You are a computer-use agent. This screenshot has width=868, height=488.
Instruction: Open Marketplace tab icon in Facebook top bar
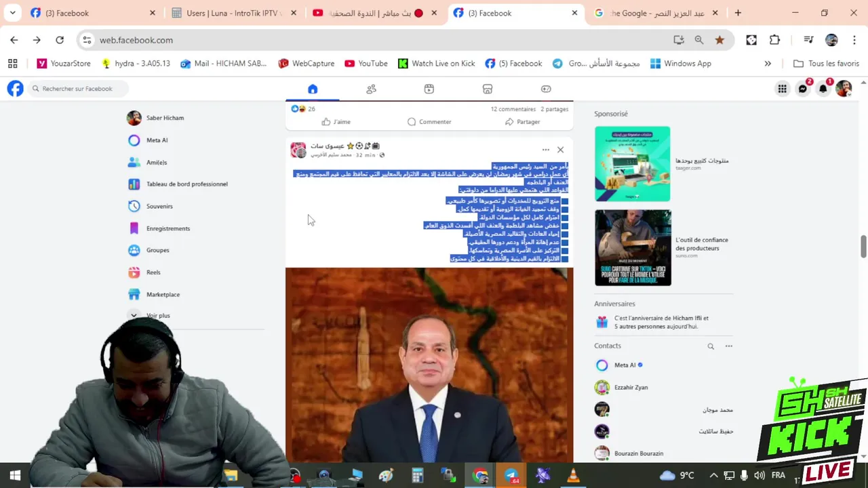coord(488,89)
